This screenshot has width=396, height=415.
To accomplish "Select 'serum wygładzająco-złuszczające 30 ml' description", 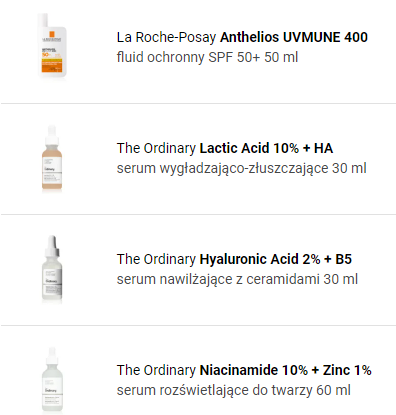I will [242, 168].
